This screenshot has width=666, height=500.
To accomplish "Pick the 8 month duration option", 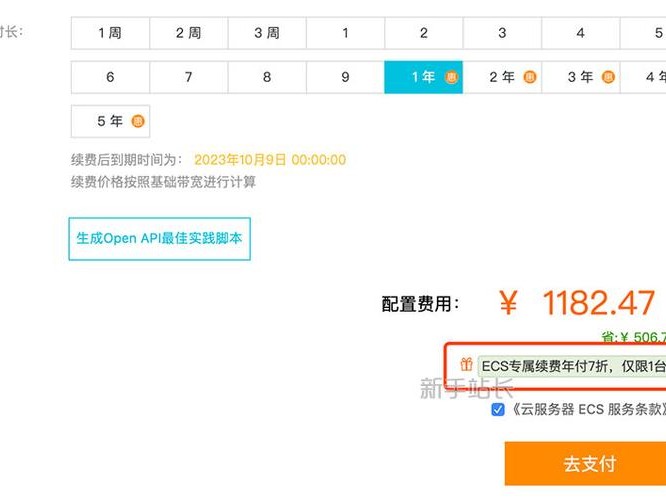I will click(x=267, y=77).
